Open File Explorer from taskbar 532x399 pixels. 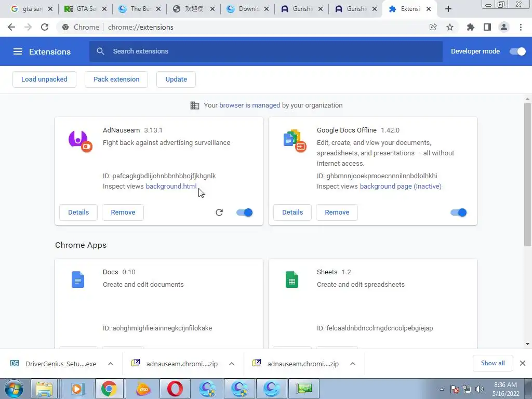pos(45,389)
